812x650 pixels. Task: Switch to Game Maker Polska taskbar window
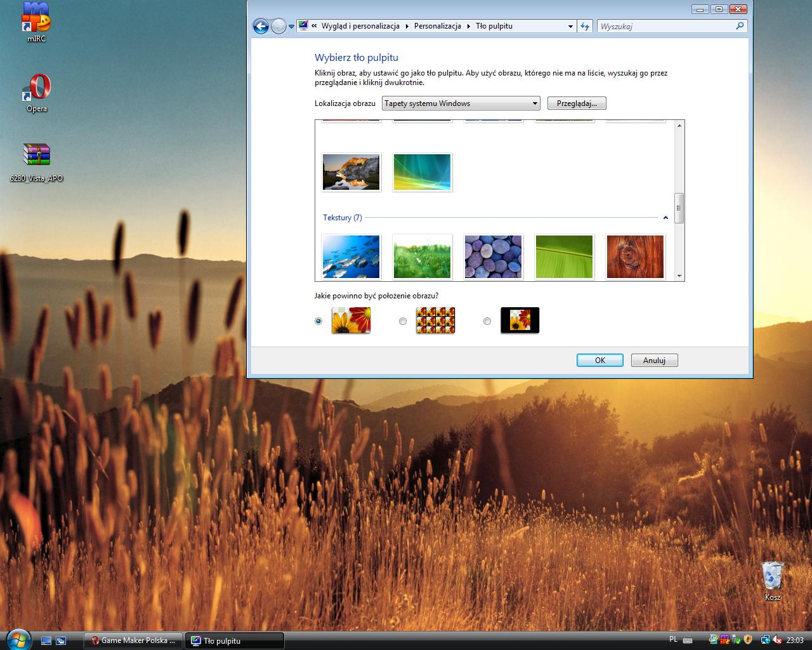tap(133, 640)
